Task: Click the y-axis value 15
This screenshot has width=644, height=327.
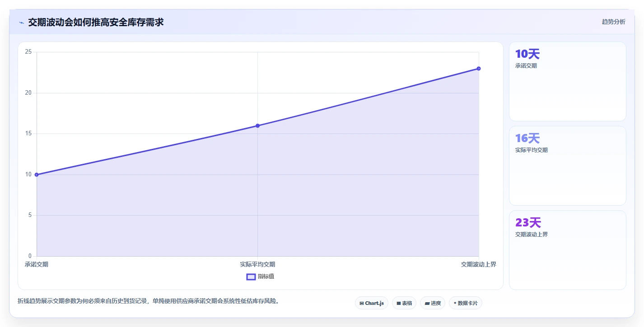Action: 28,134
